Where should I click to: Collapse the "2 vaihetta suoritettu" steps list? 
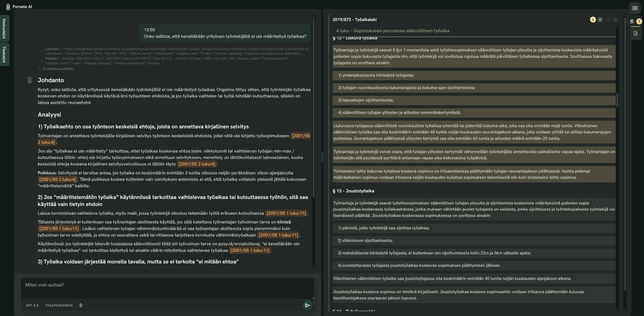click(x=56, y=69)
